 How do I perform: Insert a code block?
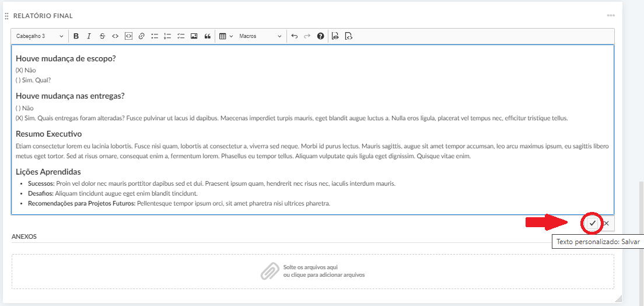coord(128,36)
